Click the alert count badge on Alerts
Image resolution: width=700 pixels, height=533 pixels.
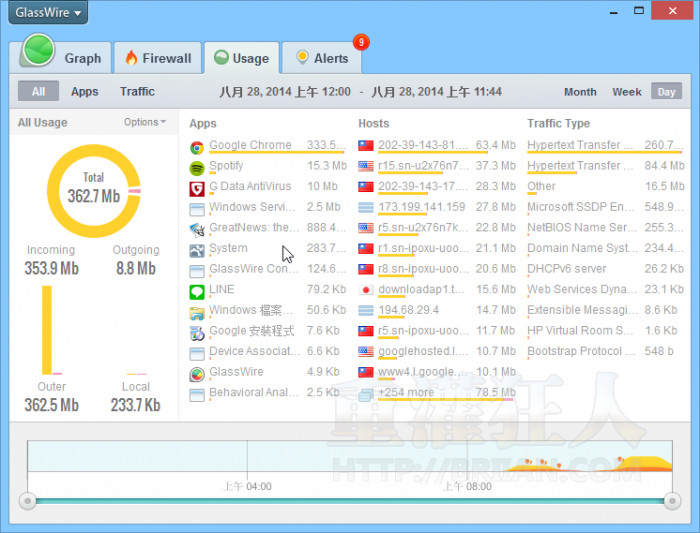(361, 42)
